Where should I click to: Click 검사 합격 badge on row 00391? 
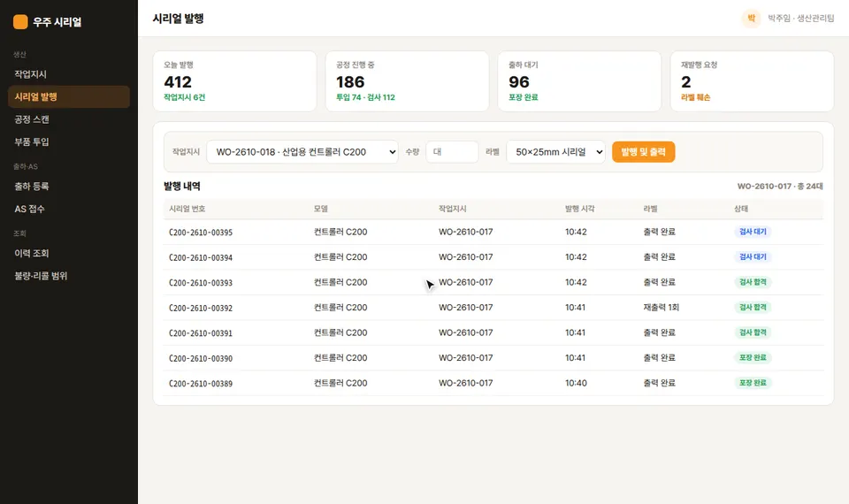point(753,332)
